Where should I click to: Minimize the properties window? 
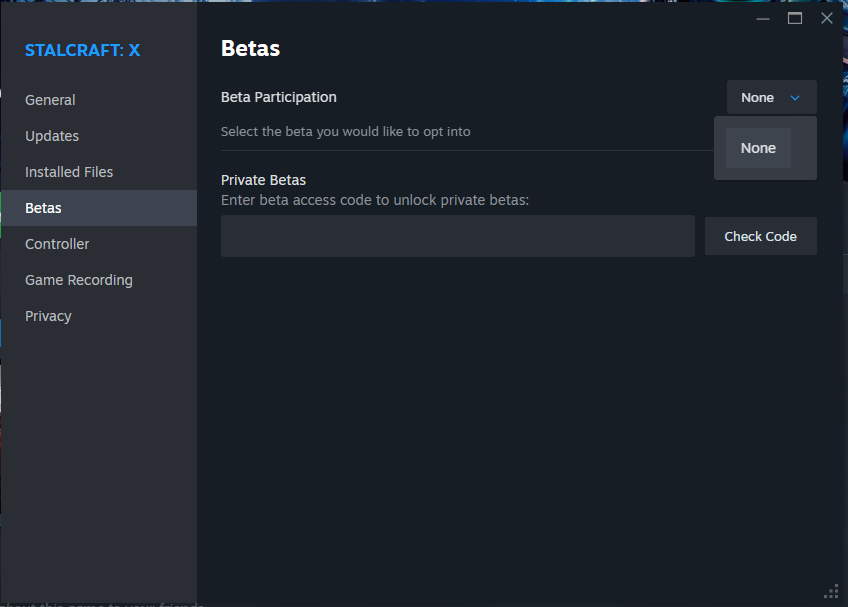763,18
